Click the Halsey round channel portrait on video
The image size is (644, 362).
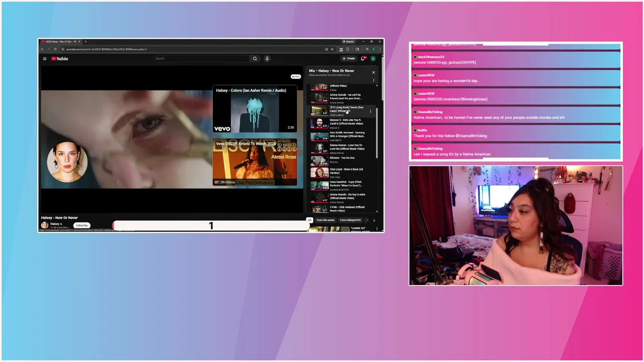click(67, 162)
